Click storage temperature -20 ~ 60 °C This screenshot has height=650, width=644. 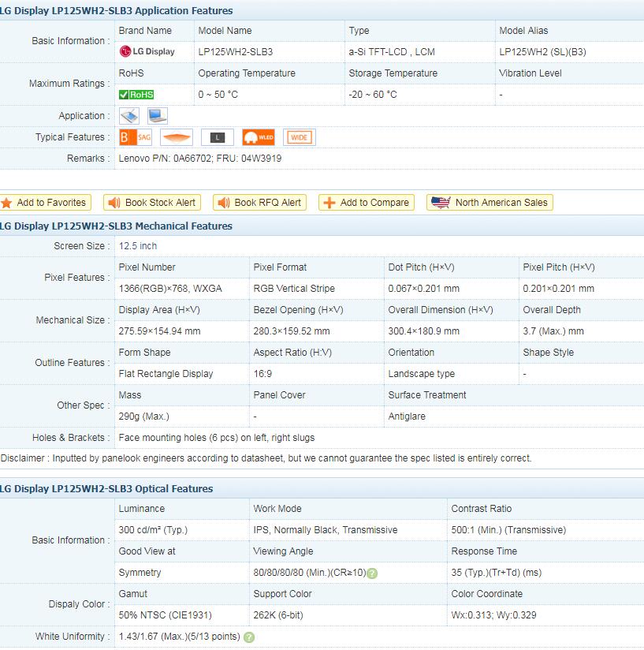coord(373,95)
